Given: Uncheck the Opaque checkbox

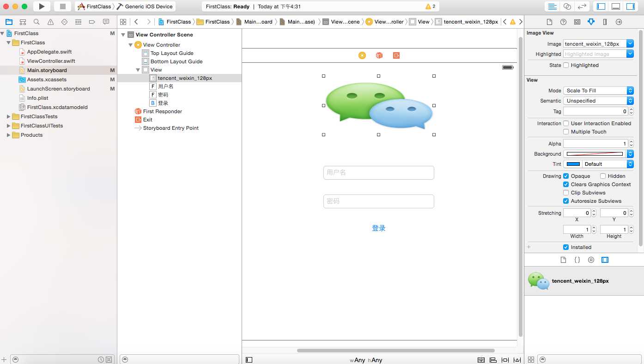Looking at the screenshot, I should click(566, 176).
